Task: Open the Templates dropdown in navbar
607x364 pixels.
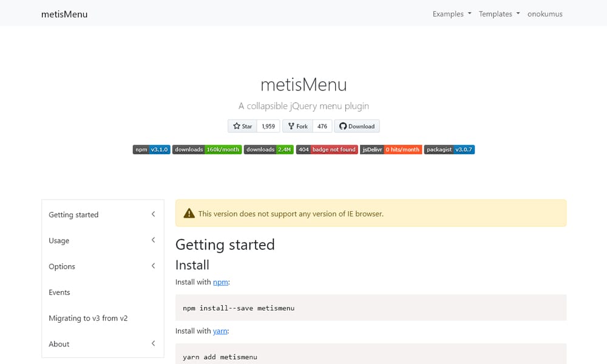Action: coord(499,14)
